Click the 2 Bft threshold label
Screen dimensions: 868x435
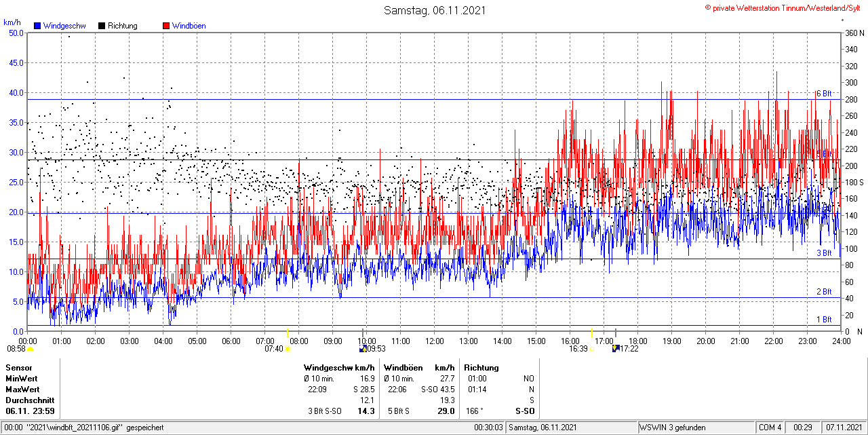823,292
